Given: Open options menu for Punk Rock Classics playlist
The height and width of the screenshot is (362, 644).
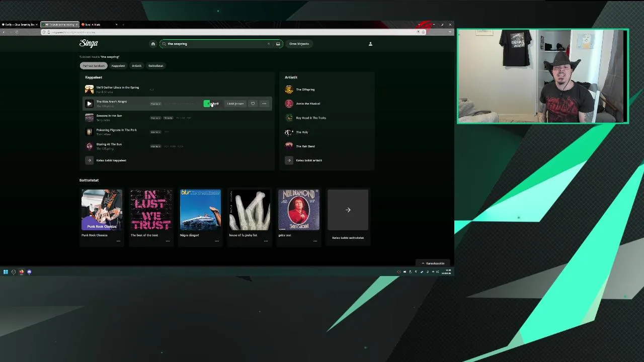Looking at the screenshot, I should click(x=118, y=241).
